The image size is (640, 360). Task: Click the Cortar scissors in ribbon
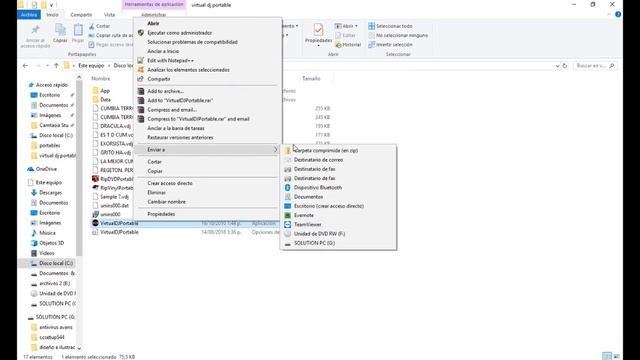tap(92, 26)
